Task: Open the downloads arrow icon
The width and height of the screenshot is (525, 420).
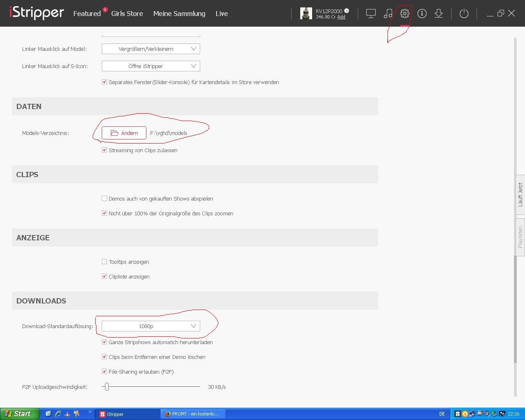Action: pyautogui.click(x=438, y=14)
